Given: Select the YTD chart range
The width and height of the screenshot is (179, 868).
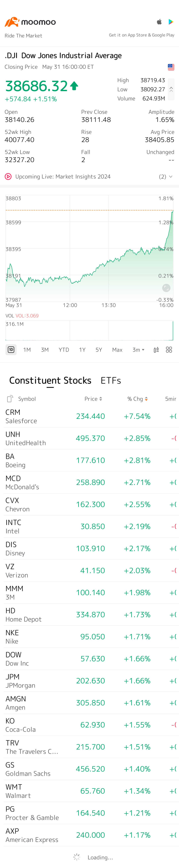Looking at the screenshot, I should [x=64, y=350].
